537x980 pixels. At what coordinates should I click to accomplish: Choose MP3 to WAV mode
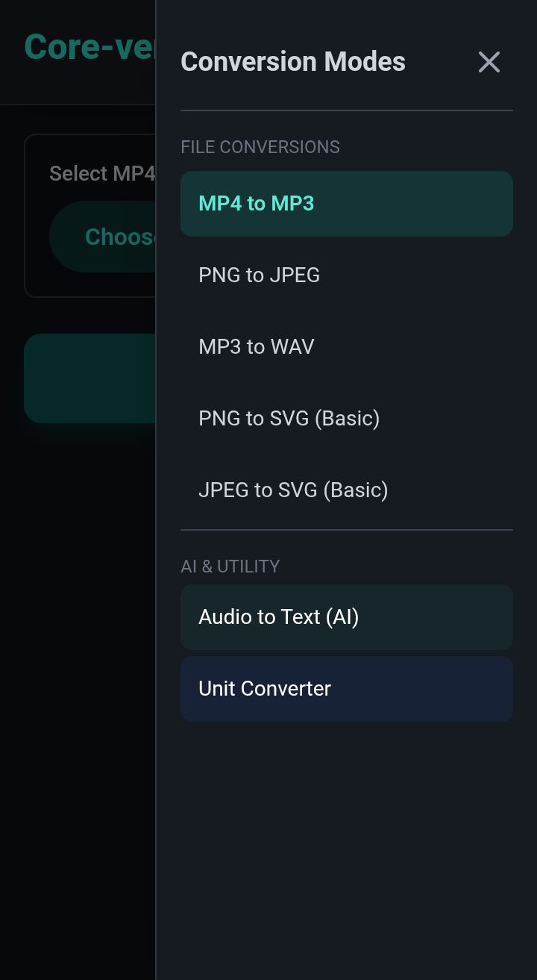click(346, 347)
